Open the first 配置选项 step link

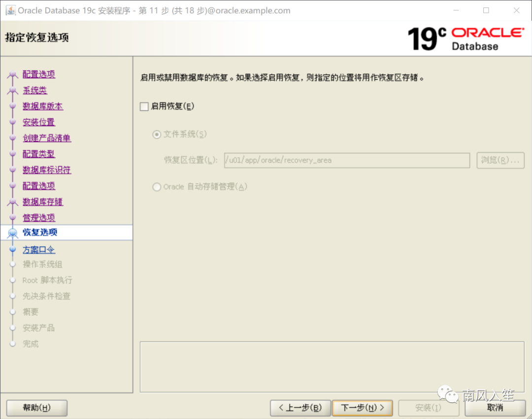pos(39,74)
